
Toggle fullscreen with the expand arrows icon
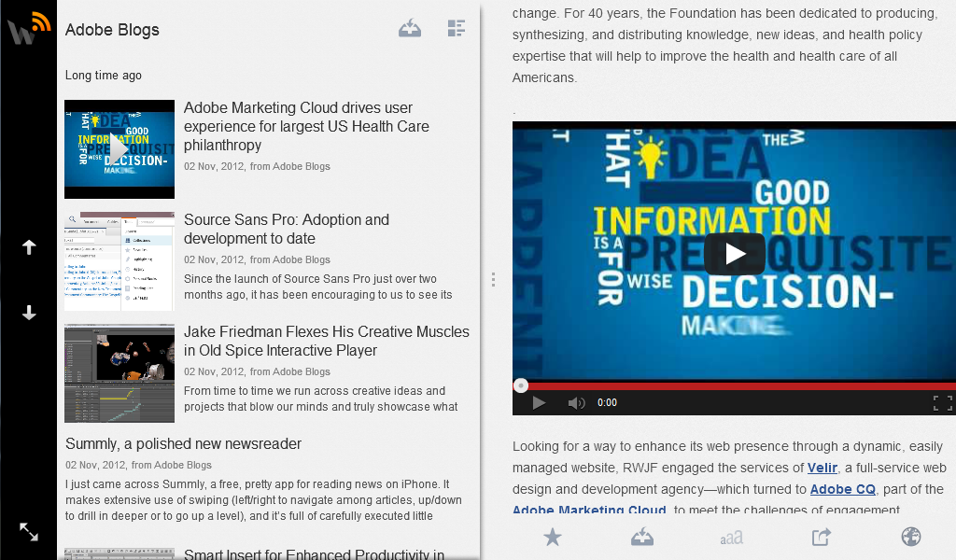coord(28,532)
